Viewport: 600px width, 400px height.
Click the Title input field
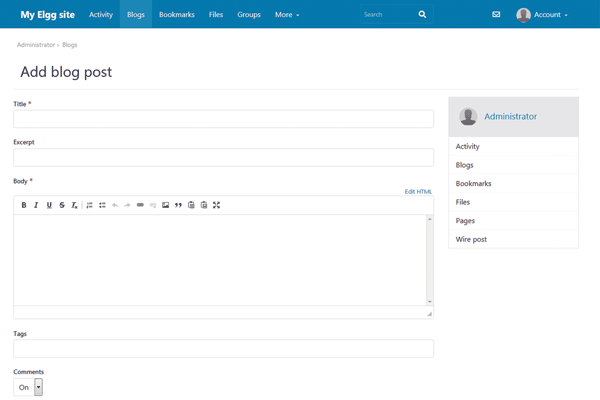point(223,119)
